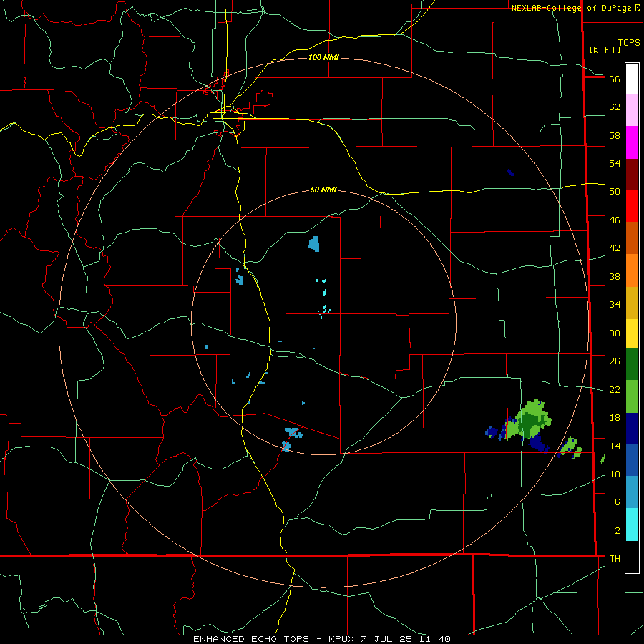Image resolution: width=644 pixels, height=644 pixels.
Task: Click the 10 value on the scale
Action: point(615,474)
